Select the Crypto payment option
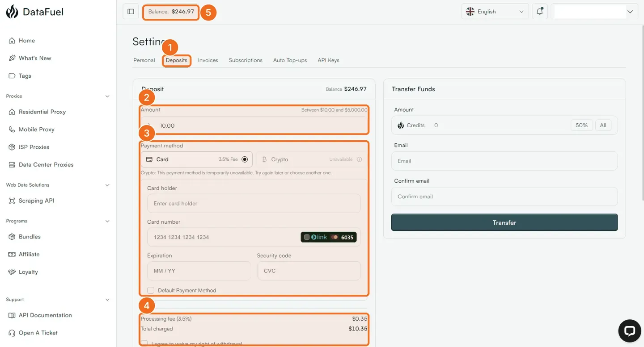 coord(312,159)
